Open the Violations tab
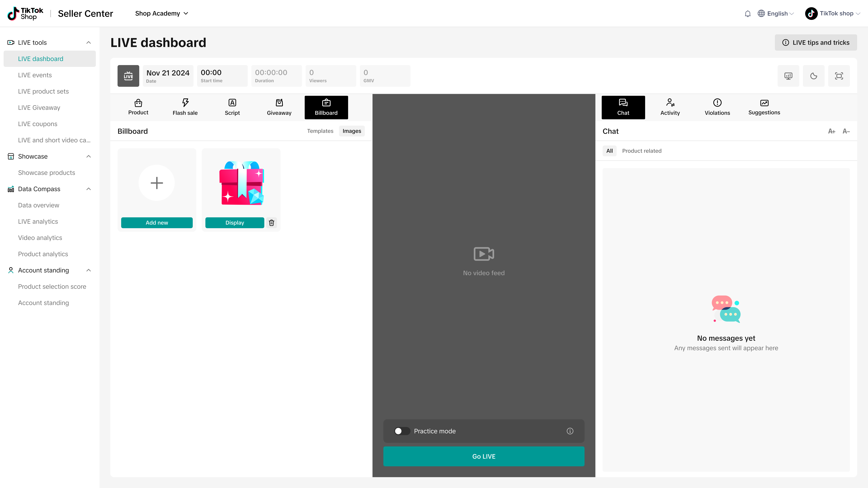868x488 pixels. 717,107
